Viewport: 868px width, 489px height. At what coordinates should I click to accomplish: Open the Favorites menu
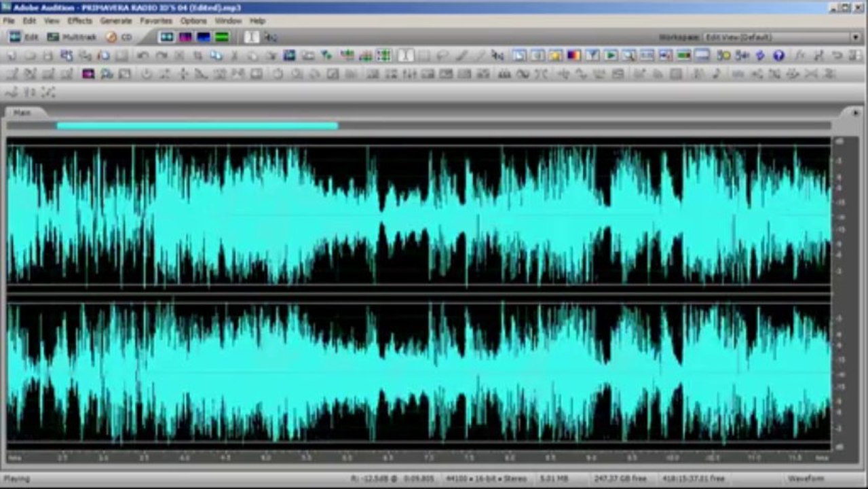(x=156, y=21)
